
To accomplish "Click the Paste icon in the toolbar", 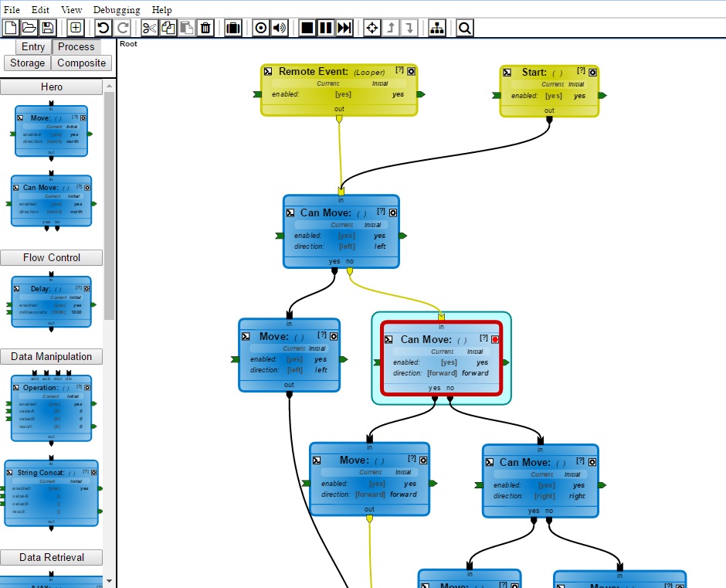I will [187, 28].
